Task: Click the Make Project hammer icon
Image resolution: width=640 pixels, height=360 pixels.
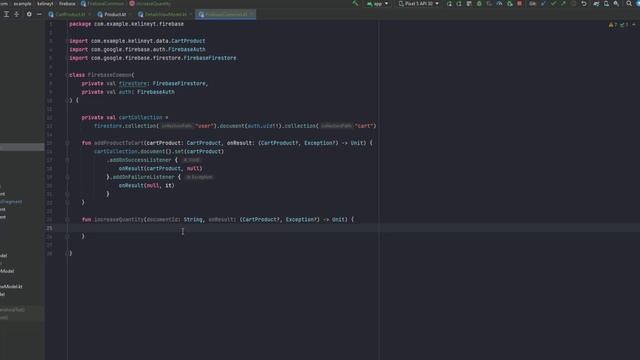Action: pos(356,4)
